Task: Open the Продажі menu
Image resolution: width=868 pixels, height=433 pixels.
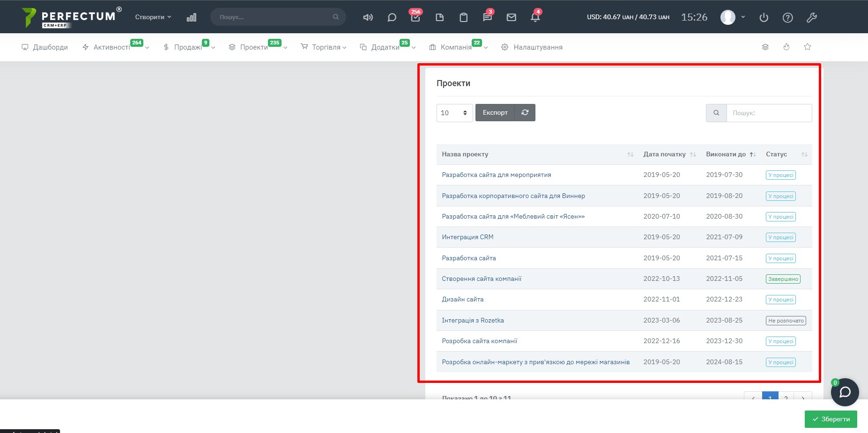Action: coord(188,47)
